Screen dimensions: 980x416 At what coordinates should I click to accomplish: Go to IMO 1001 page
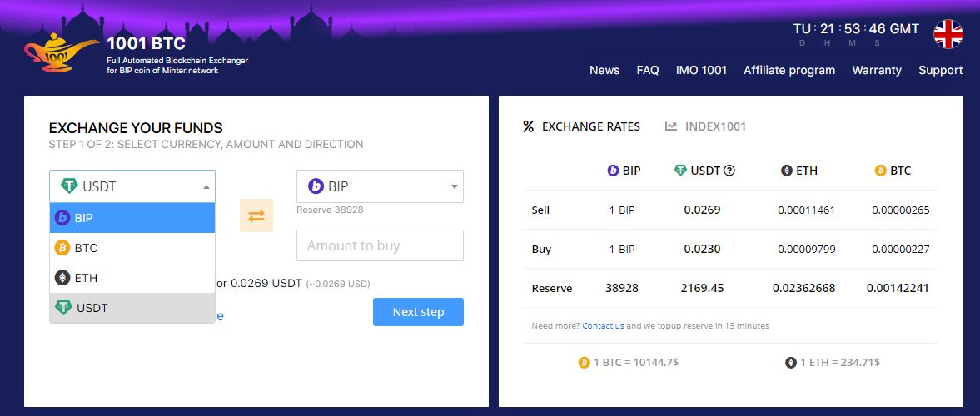pos(701,70)
